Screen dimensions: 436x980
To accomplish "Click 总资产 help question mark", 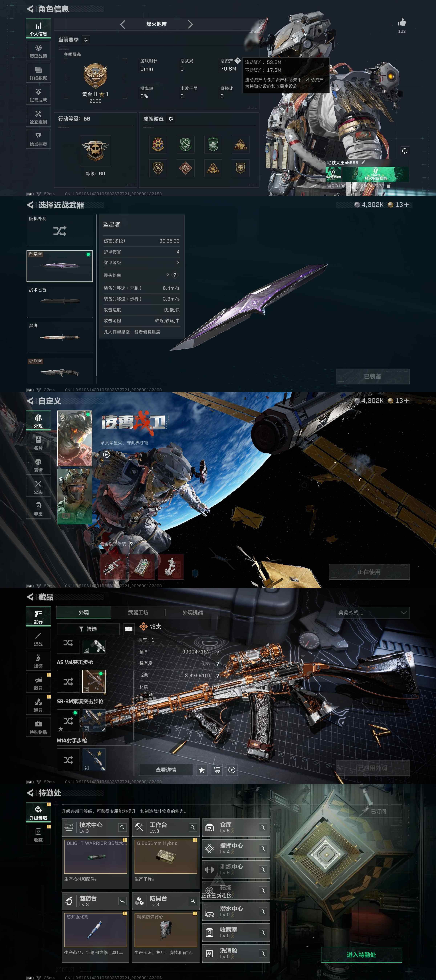I will [x=238, y=60].
